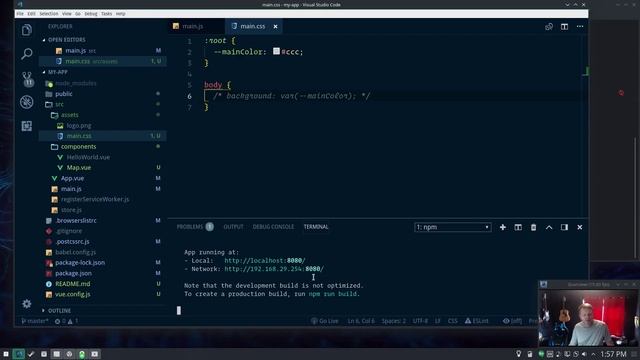Open the Selection menu
The height and width of the screenshot is (360, 640).
[x=49, y=14]
